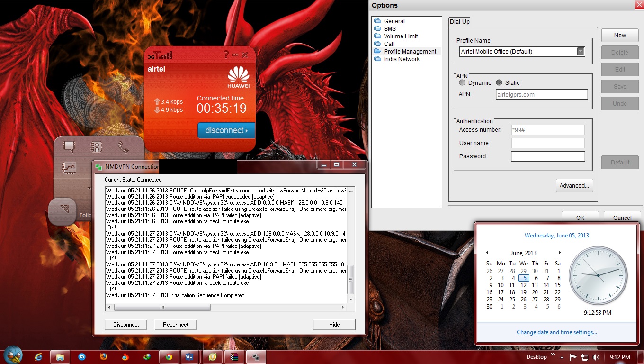Select June 12 in the calendar

[523, 285]
